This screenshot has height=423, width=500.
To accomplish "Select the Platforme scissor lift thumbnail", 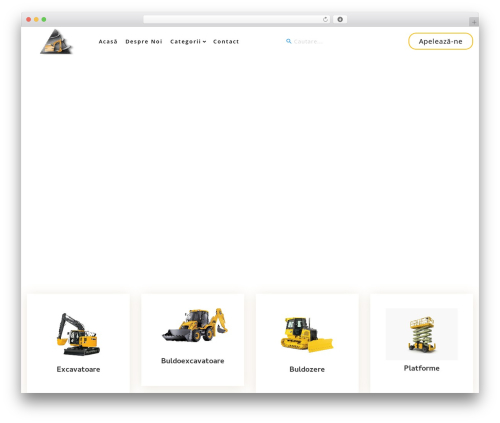I will click(x=422, y=334).
